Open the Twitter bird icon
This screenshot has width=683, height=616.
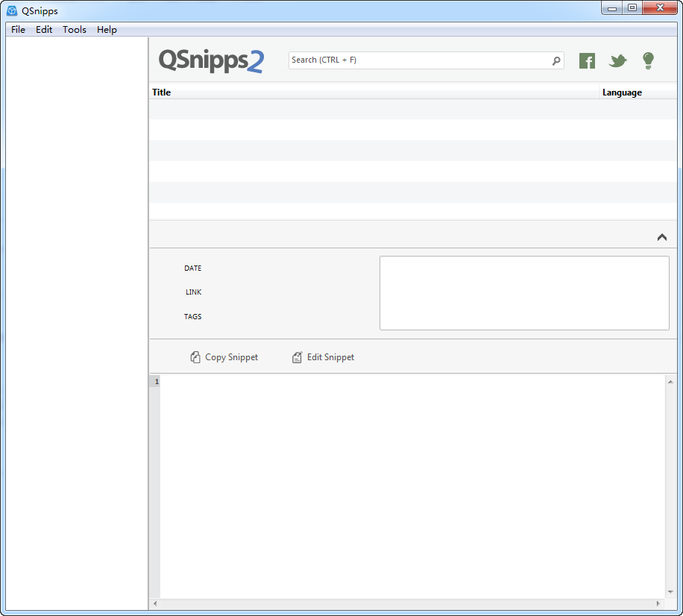(617, 60)
